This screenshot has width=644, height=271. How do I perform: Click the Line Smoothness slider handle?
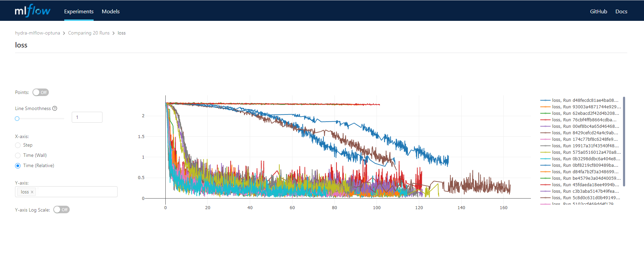point(17,119)
